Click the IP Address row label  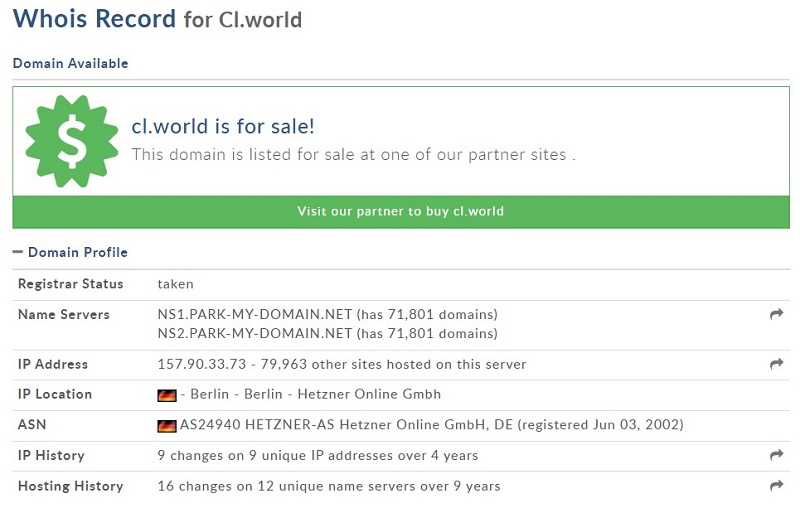tap(53, 364)
